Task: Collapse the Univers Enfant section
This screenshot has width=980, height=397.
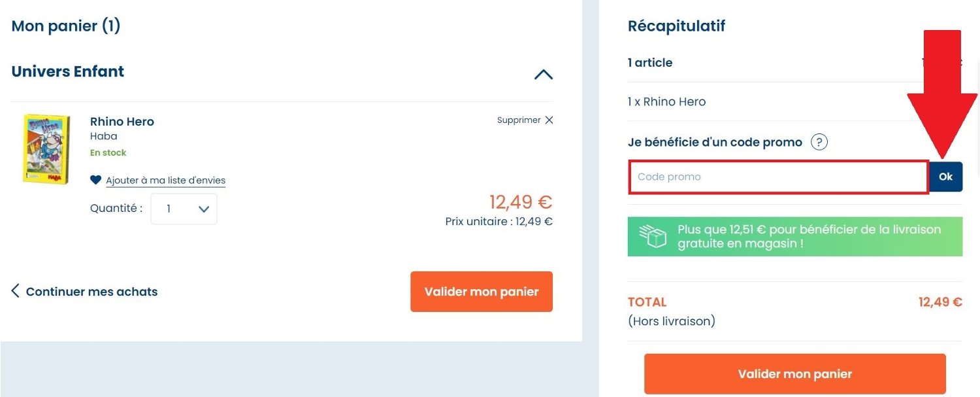Action: tap(543, 74)
